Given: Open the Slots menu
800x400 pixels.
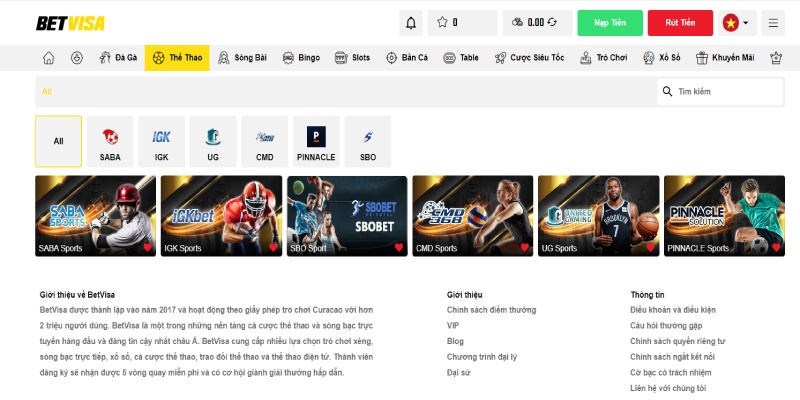Looking at the screenshot, I should 352,58.
